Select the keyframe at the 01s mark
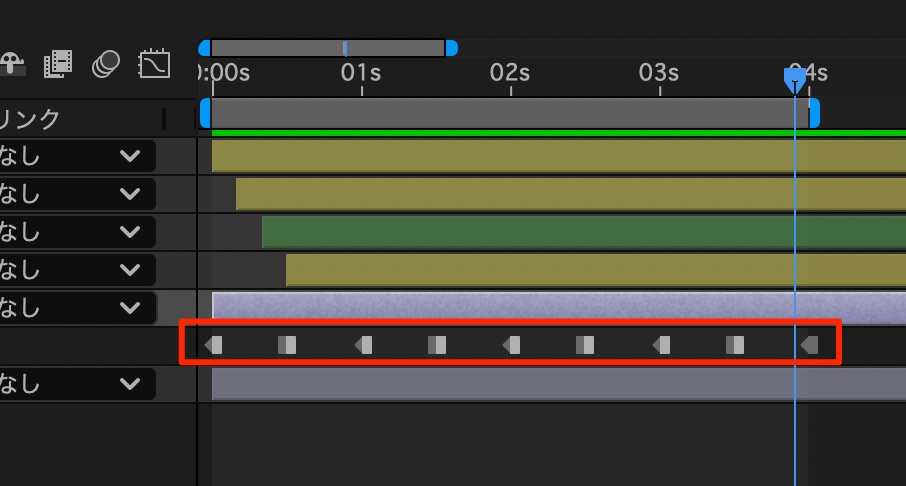 point(363,345)
